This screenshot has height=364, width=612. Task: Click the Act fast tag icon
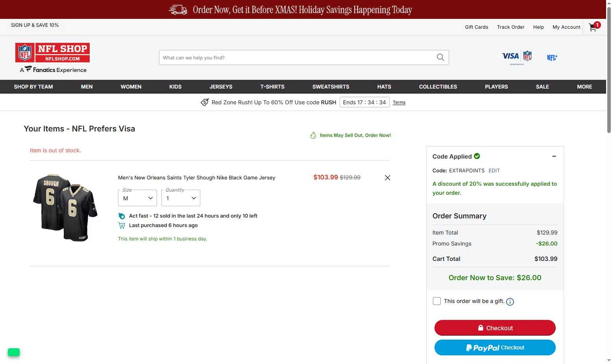[x=122, y=216]
